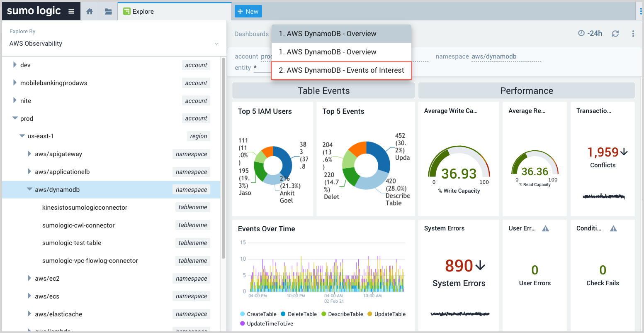Click the Top 5 IAM Users panel title
The width and height of the screenshot is (644, 333).
point(265,111)
